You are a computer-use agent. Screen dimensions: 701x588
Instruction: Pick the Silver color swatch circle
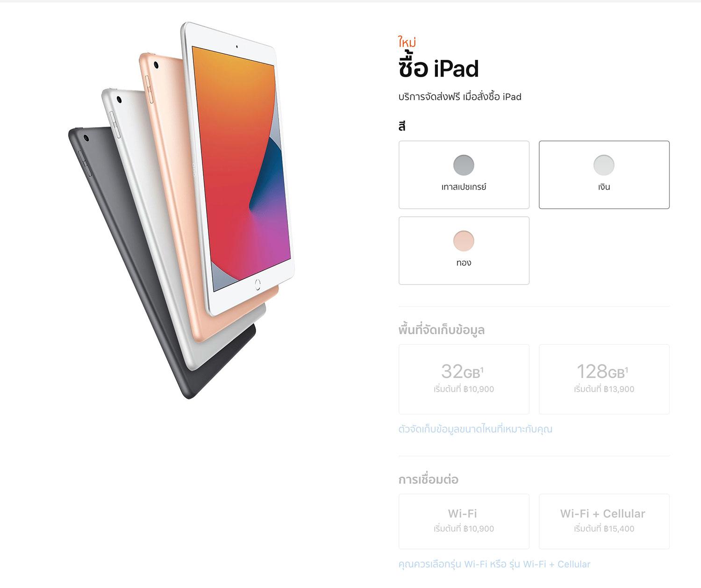tap(604, 165)
